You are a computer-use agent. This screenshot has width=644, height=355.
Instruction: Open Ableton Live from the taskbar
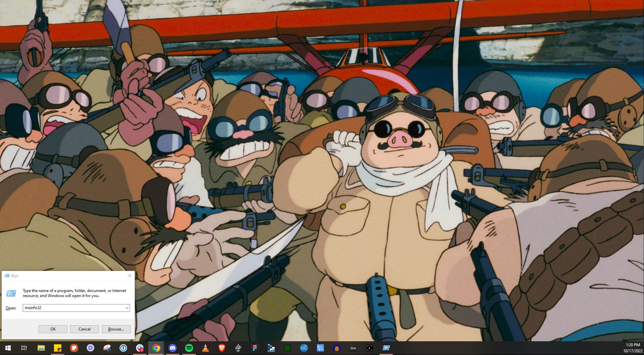(353, 348)
